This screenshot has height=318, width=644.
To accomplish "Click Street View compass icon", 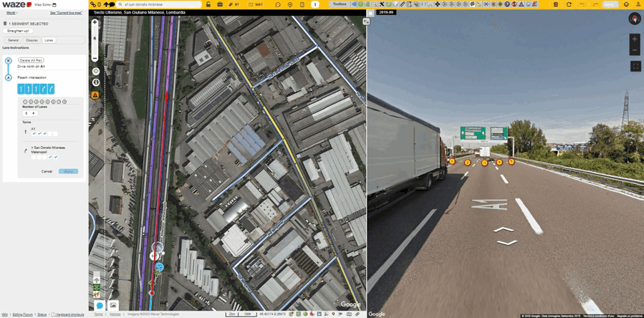I will tap(635, 19).
